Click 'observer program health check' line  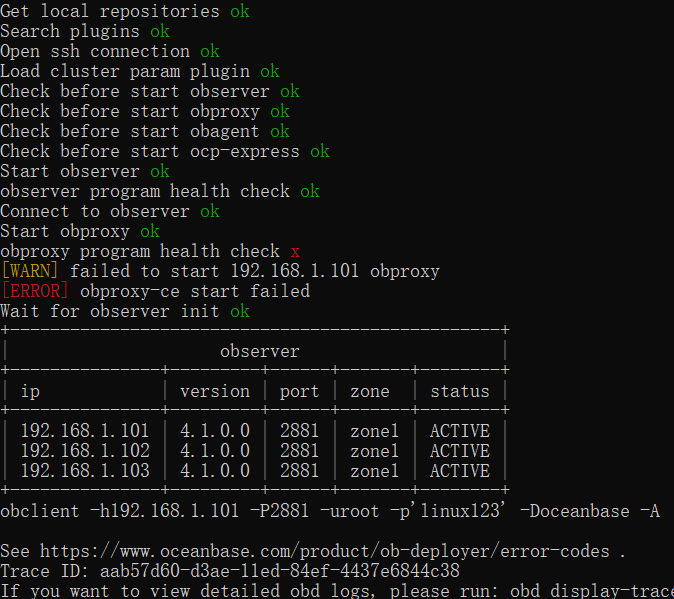(x=160, y=191)
